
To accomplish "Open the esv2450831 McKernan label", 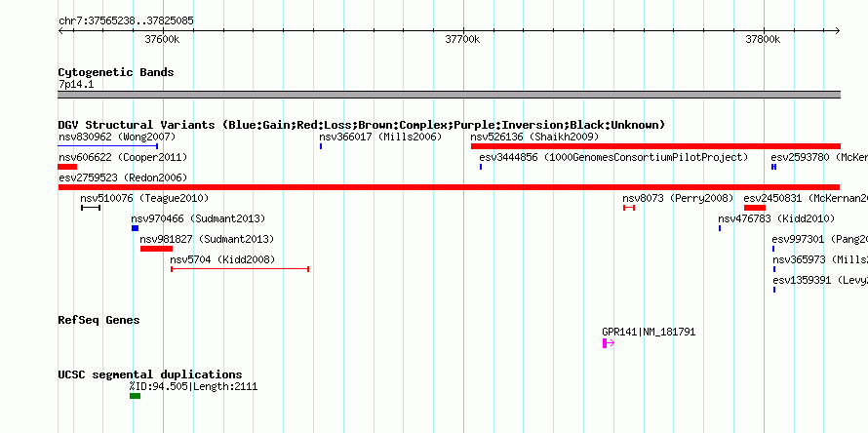I will [806, 198].
